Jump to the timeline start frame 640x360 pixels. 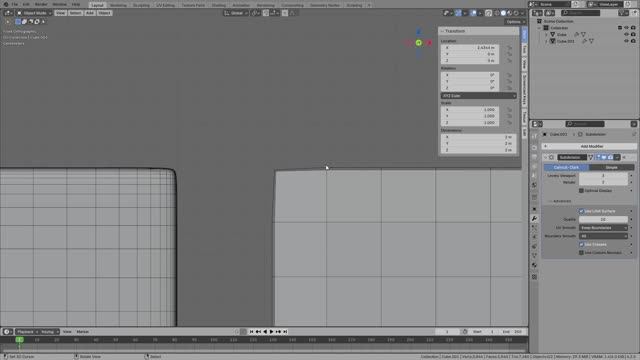pos(251,332)
